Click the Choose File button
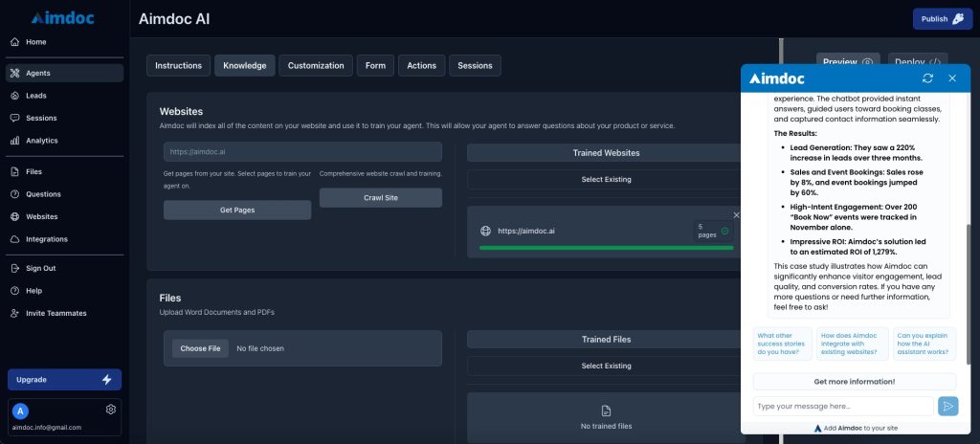980x444 pixels. pos(200,348)
